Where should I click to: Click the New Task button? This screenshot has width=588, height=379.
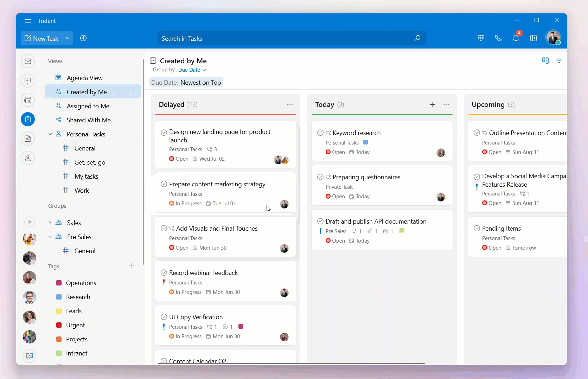point(41,38)
